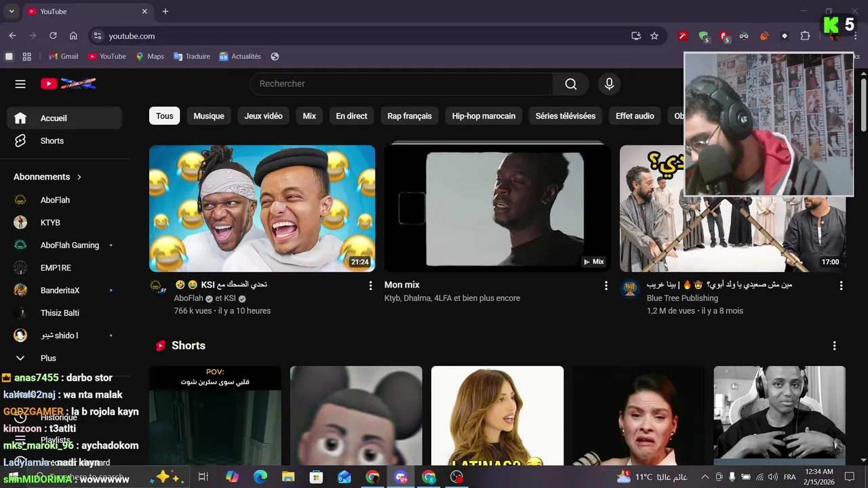
Task: Open Microsoft Store from the taskbar
Action: point(316,477)
